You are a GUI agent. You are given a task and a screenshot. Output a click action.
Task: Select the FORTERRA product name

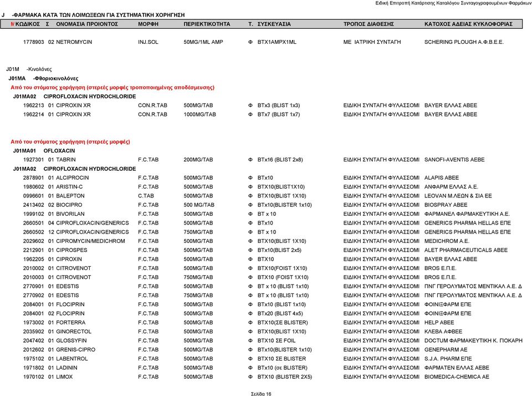pyautogui.click(x=70, y=323)
